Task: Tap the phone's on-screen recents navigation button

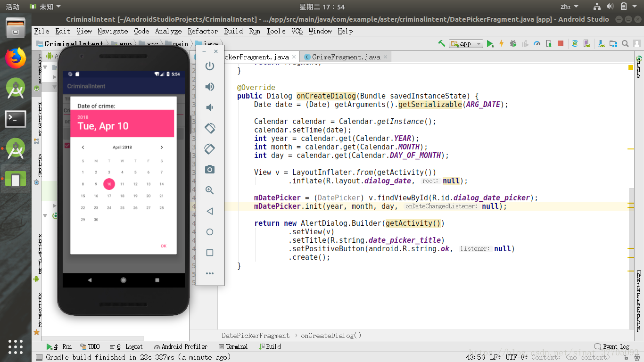Action: (157, 280)
